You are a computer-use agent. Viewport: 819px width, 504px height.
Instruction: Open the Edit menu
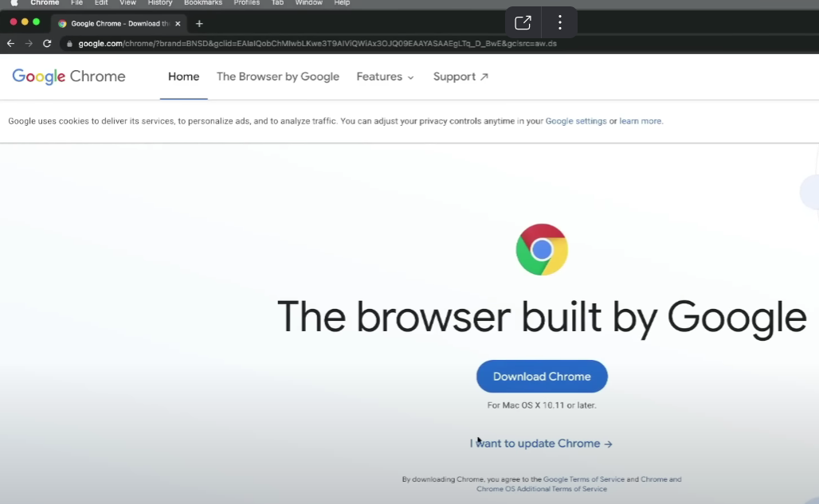[x=101, y=2]
